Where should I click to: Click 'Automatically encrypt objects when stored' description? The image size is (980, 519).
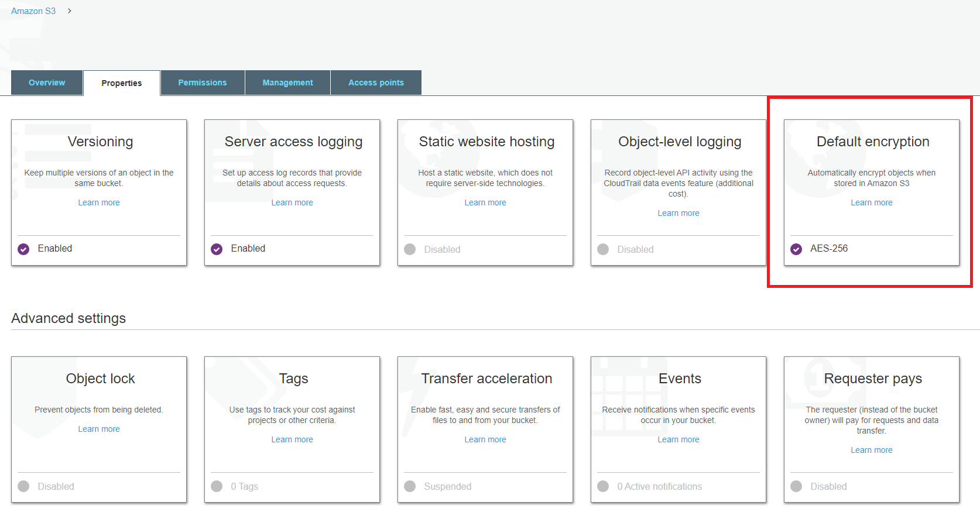coord(872,178)
